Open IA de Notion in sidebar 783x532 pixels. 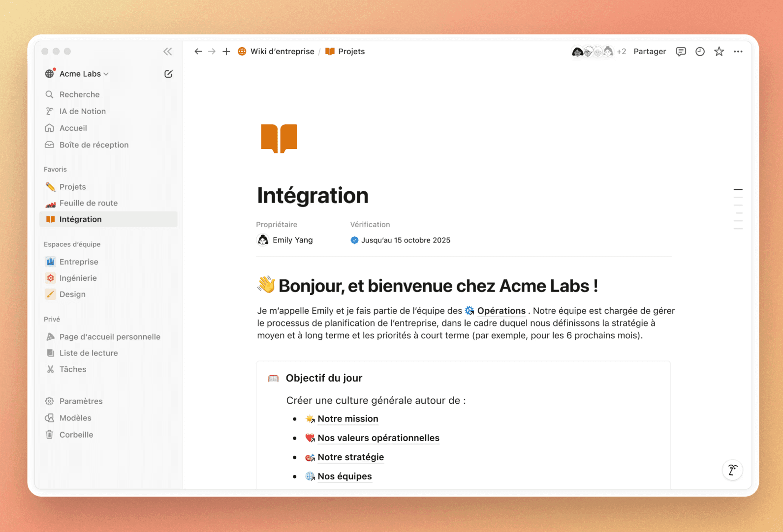click(108, 111)
